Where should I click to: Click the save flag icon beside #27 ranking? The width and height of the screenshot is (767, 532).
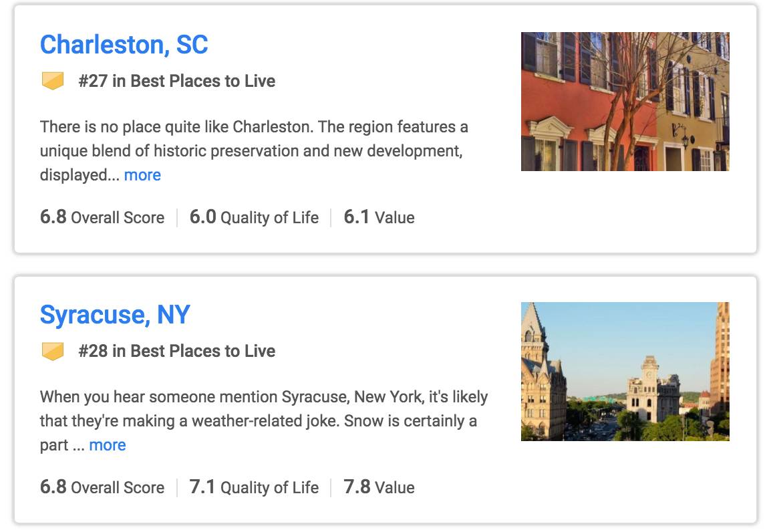[x=53, y=82]
